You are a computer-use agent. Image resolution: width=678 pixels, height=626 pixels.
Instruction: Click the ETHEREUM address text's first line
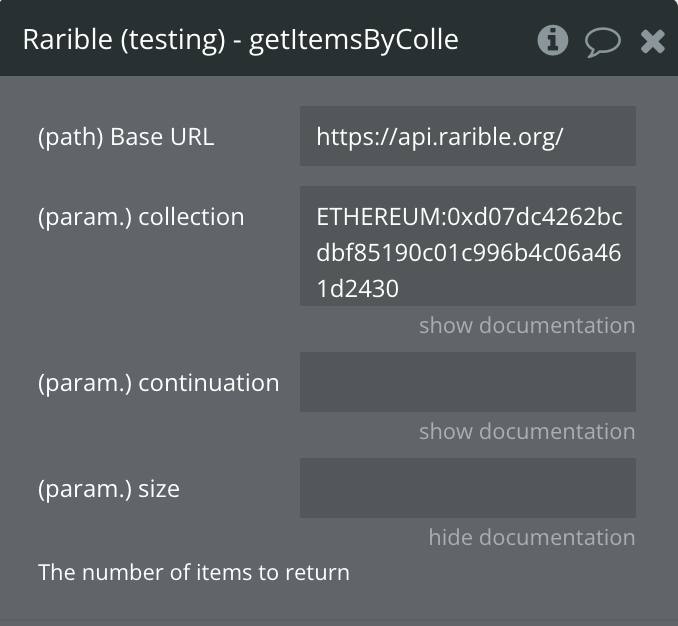point(469,217)
